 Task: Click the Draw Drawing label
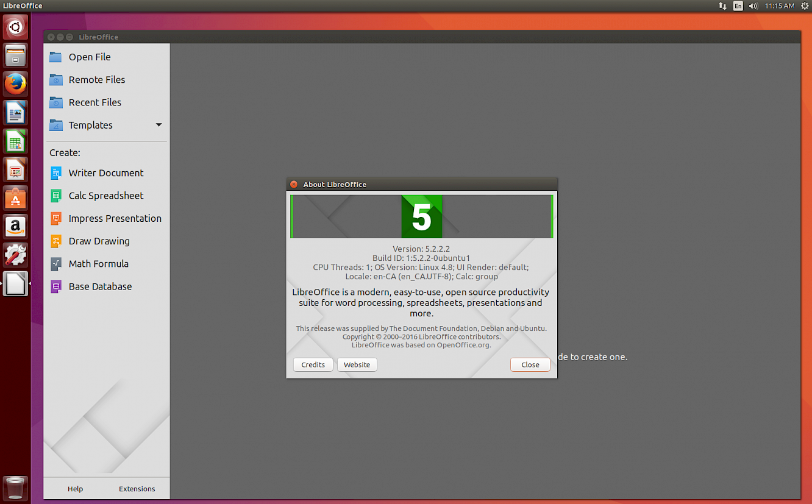tap(99, 241)
